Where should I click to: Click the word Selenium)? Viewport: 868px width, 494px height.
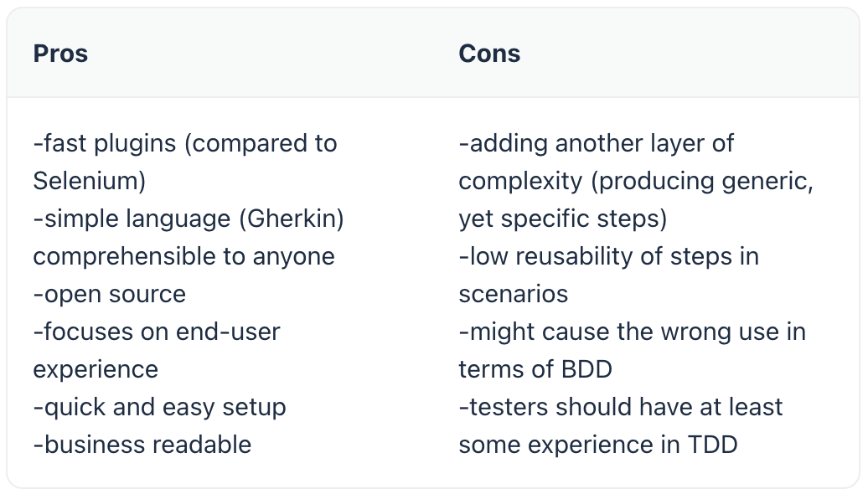point(89,182)
